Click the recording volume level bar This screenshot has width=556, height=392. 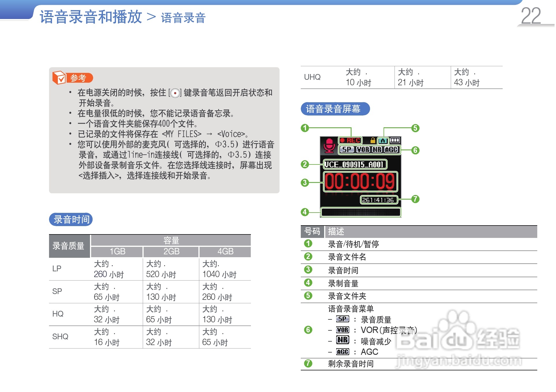[360, 213]
